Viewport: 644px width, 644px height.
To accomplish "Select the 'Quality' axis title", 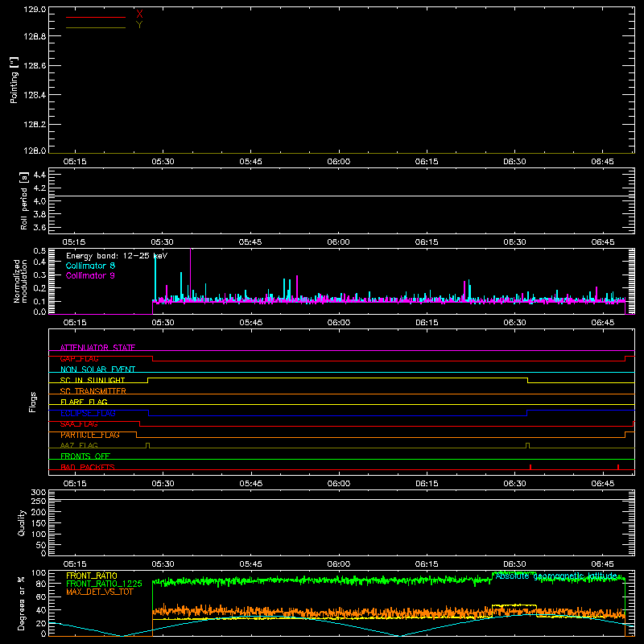I will tap(22, 522).
